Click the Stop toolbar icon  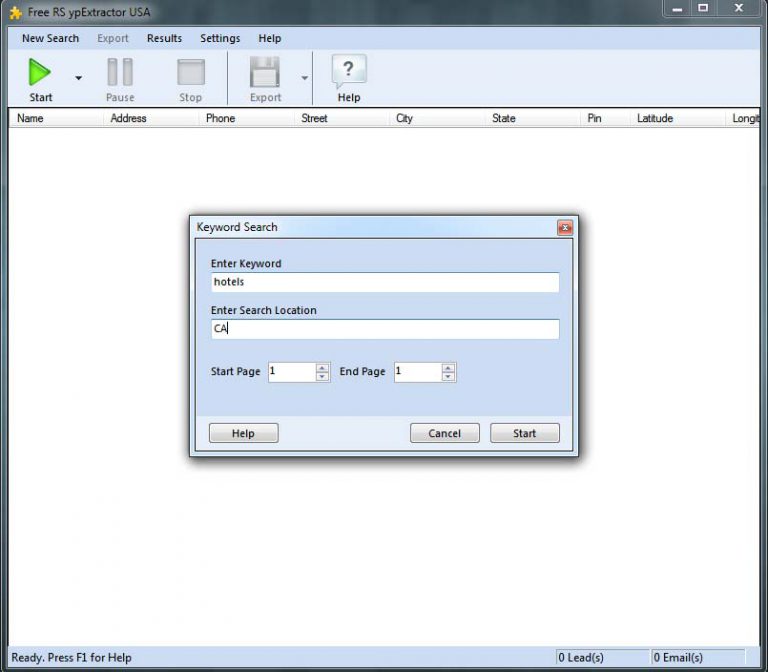pyautogui.click(x=190, y=73)
